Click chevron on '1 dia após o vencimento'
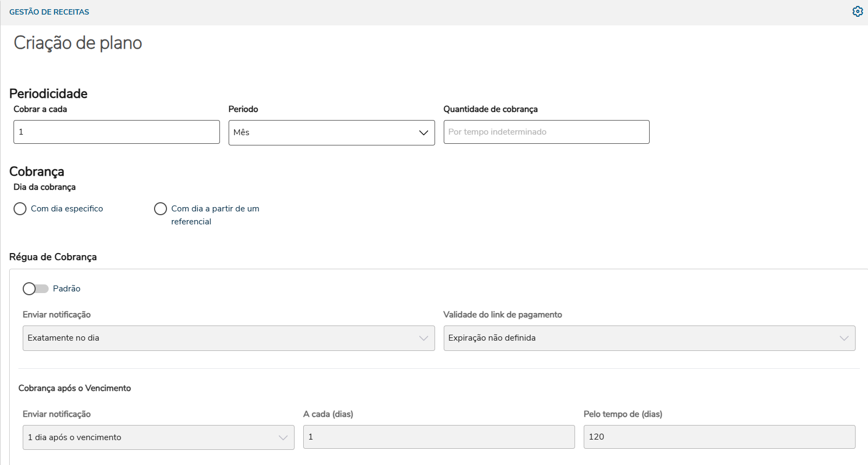Image resolution: width=868 pixels, height=465 pixels. pos(283,437)
